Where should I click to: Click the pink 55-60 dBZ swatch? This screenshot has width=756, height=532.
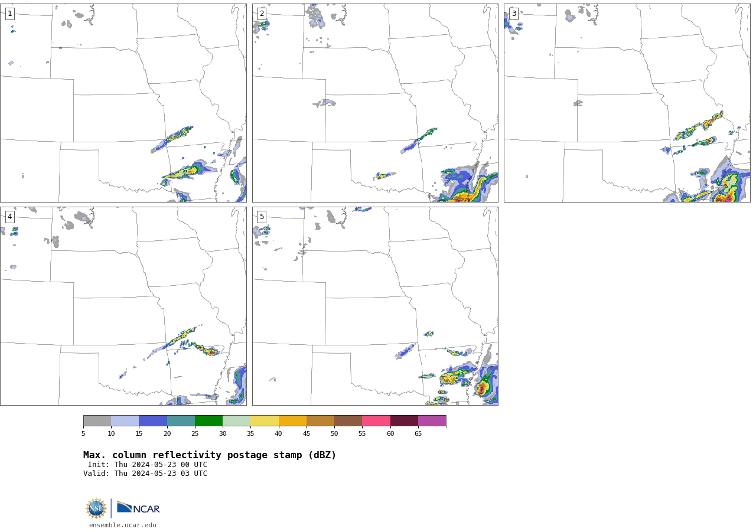pyautogui.click(x=376, y=421)
